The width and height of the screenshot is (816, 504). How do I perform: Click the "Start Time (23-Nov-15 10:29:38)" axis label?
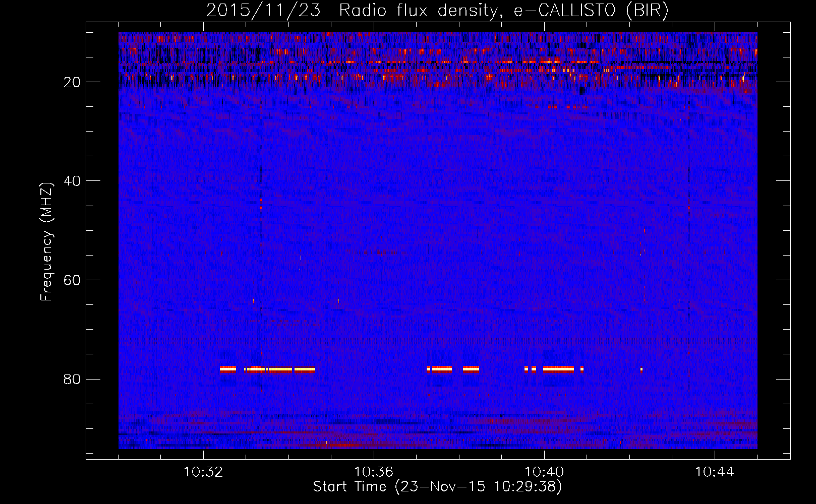pyautogui.click(x=437, y=487)
